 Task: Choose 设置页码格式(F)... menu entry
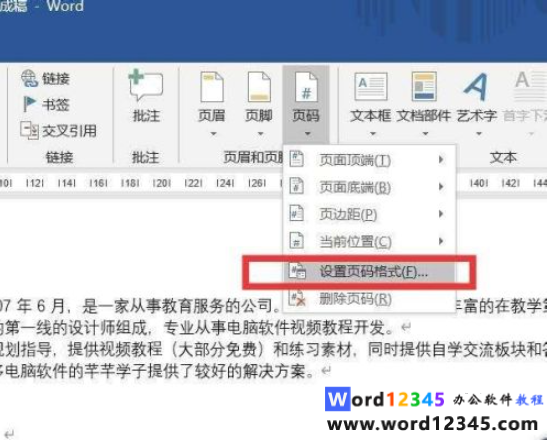point(369,272)
